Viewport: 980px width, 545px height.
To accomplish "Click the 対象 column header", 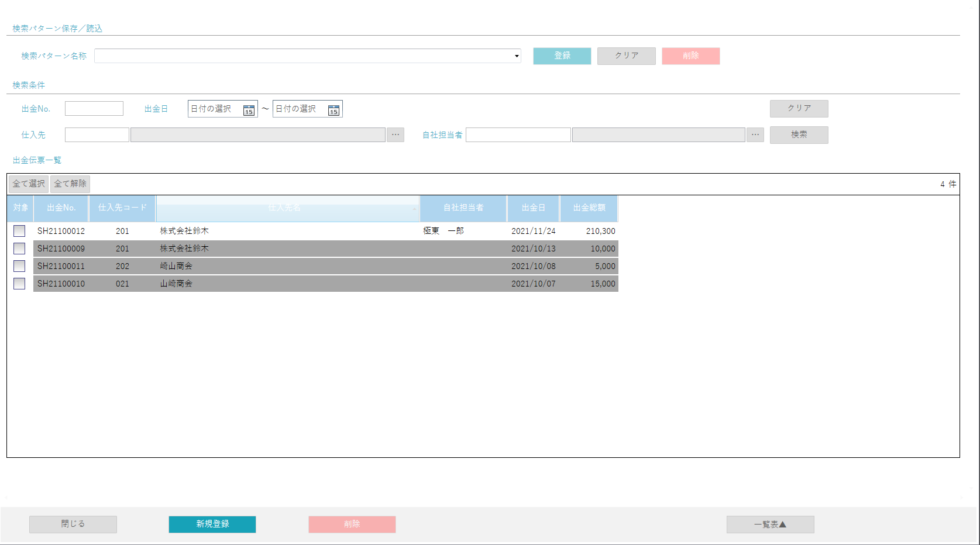I will click(x=20, y=208).
